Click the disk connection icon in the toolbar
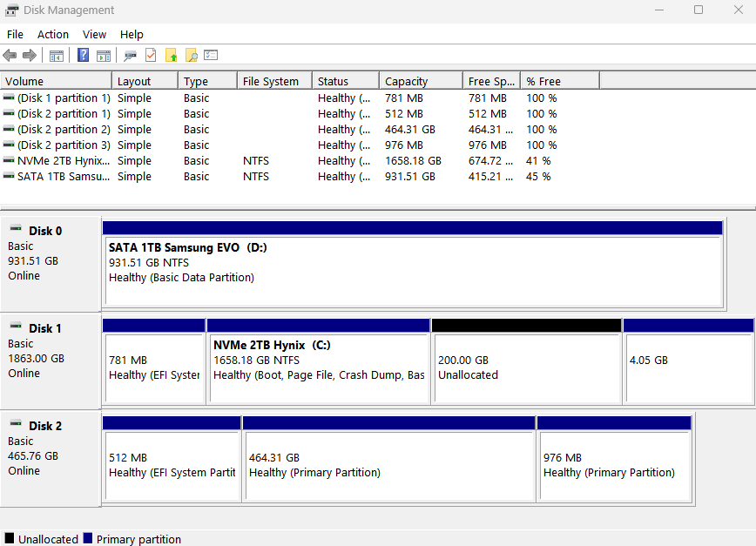 coord(131,56)
